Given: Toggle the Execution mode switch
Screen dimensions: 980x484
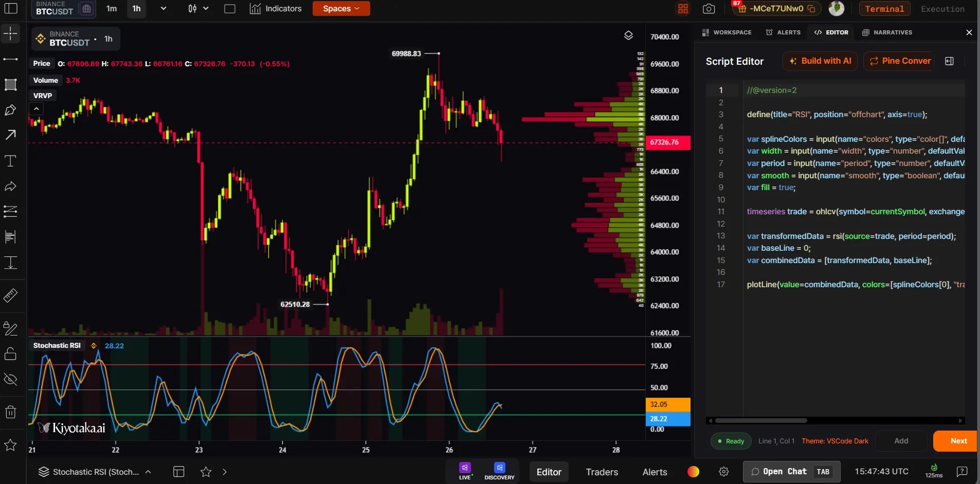Looking at the screenshot, I should (942, 9).
